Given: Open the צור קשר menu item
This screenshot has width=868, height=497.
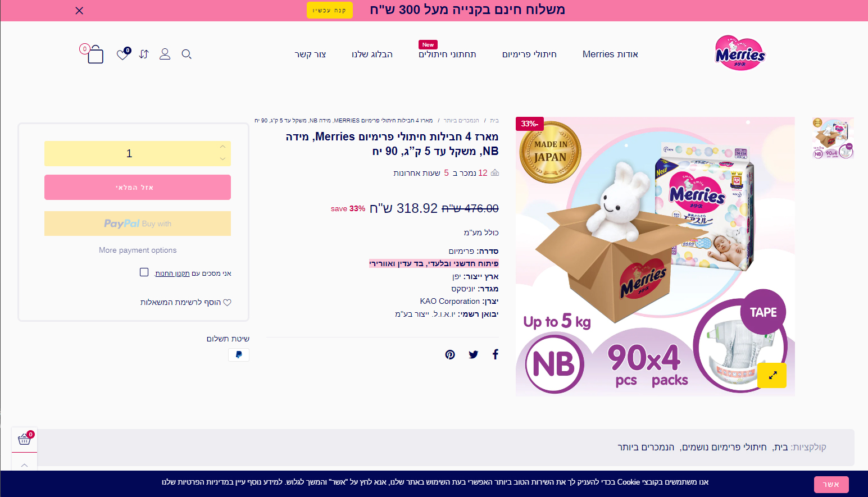Looking at the screenshot, I should 311,54.
